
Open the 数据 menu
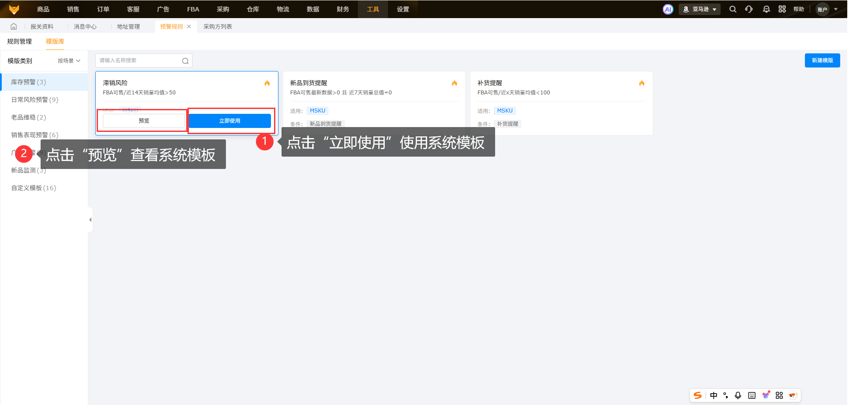313,9
